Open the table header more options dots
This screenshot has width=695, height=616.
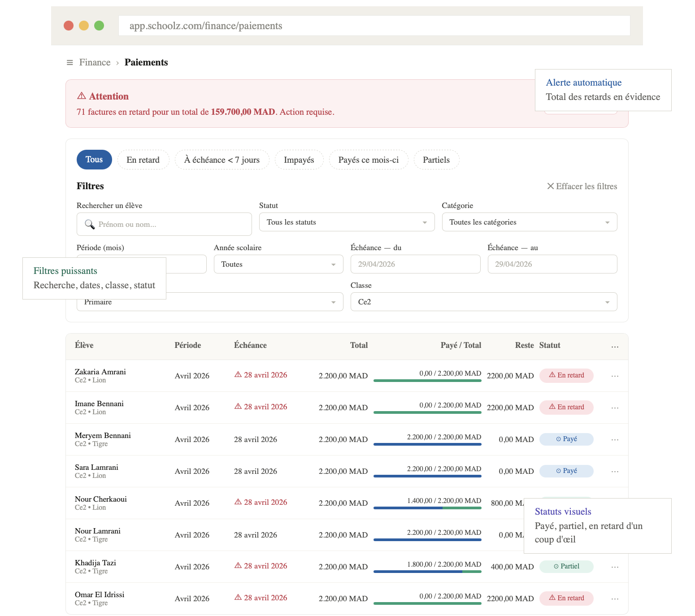click(x=615, y=347)
